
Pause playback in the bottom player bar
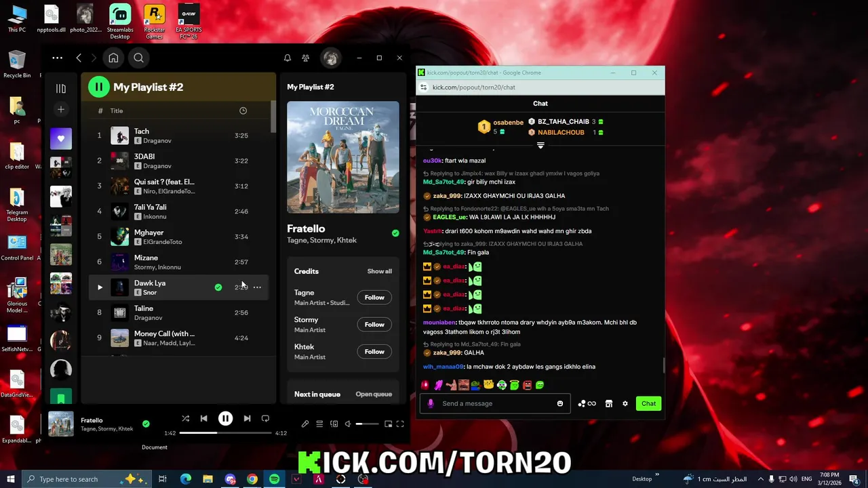click(226, 419)
